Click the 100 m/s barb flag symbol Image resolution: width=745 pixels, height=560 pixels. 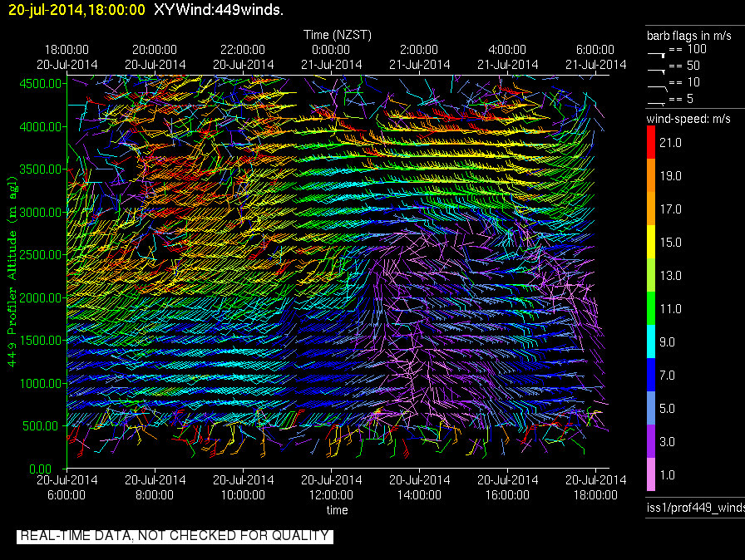657,55
